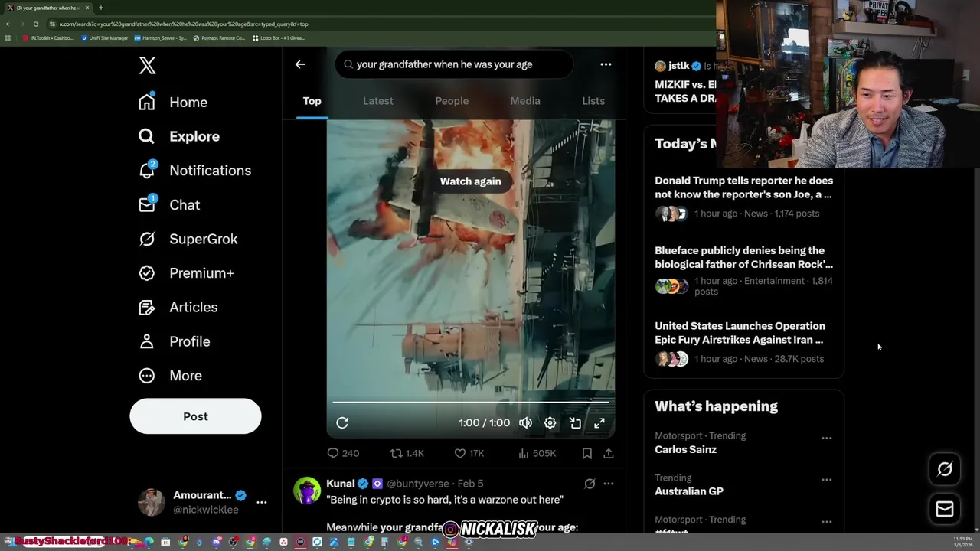
Task: Switch to the Latest tab
Action: point(378,101)
